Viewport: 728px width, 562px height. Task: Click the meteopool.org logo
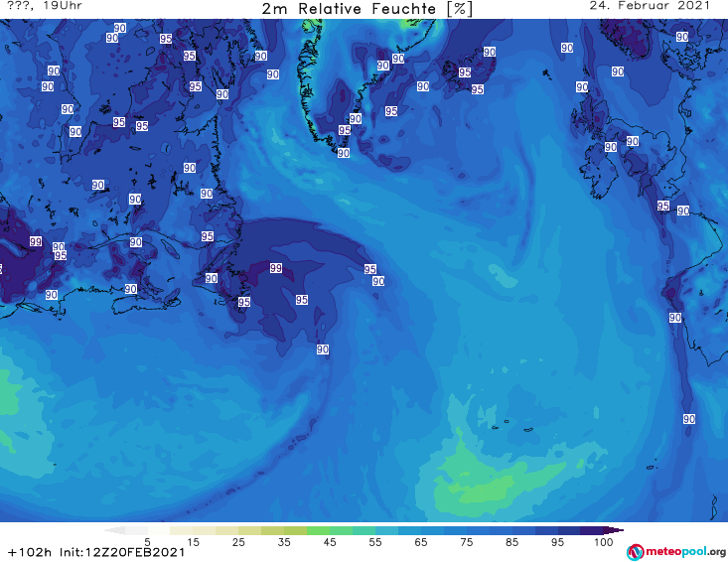[676, 552]
